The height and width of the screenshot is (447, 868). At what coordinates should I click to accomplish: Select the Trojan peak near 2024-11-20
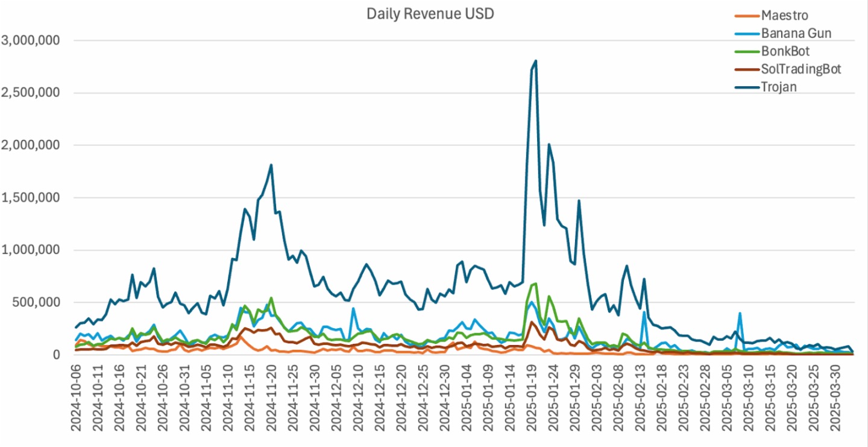tap(271, 164)
